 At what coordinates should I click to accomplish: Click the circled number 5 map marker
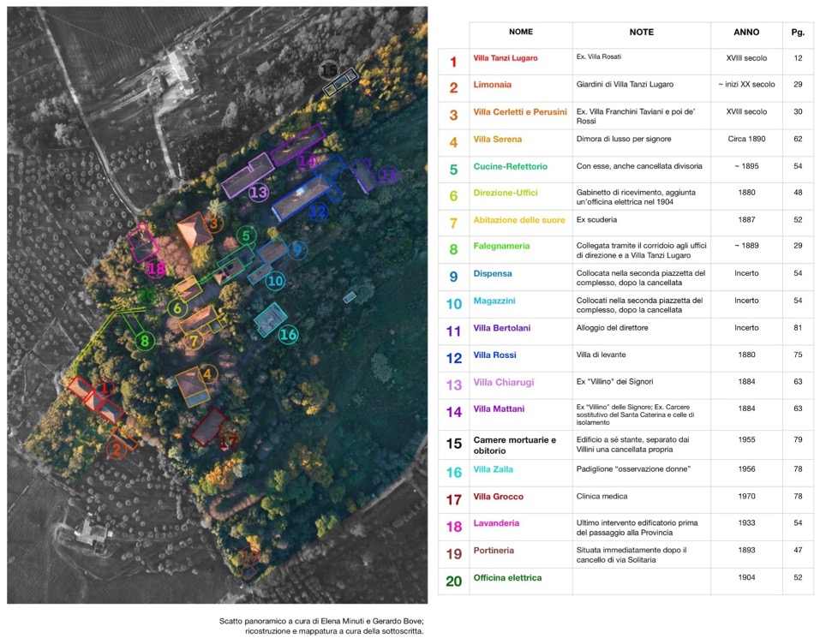247,236
